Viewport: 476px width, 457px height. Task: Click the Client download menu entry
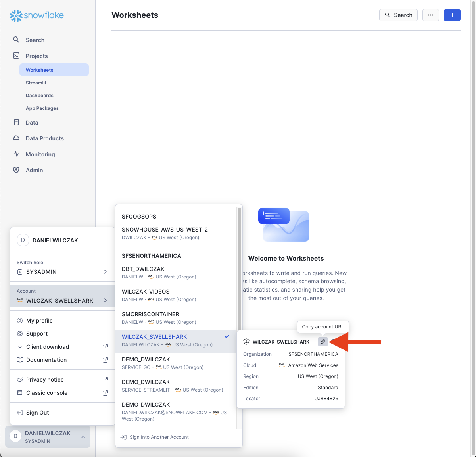coord(63,347)
